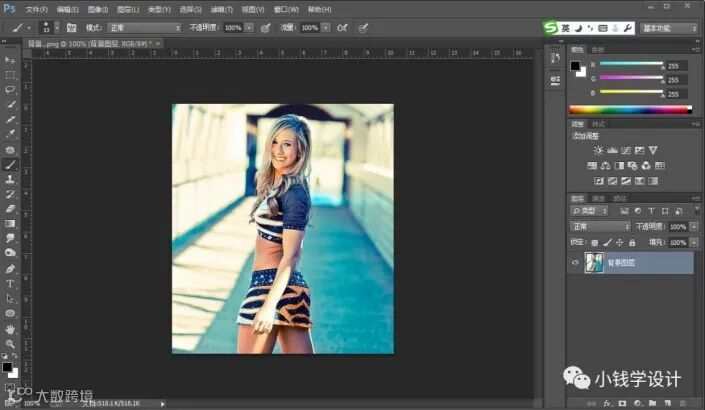This screenshot has width=705, height=410.
Task: Select the Horizontal Type tool
Action: (10, 284)
